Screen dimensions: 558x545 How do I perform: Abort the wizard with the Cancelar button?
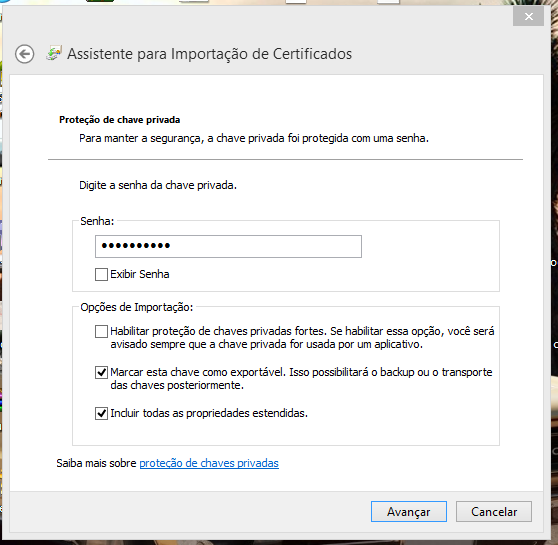coord(494,512)
